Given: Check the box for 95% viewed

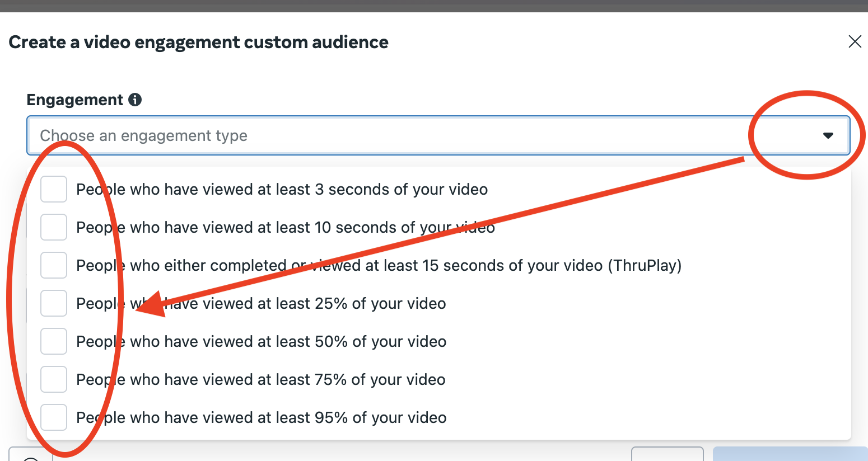Looking at the screenshot, I should (54, 417).
